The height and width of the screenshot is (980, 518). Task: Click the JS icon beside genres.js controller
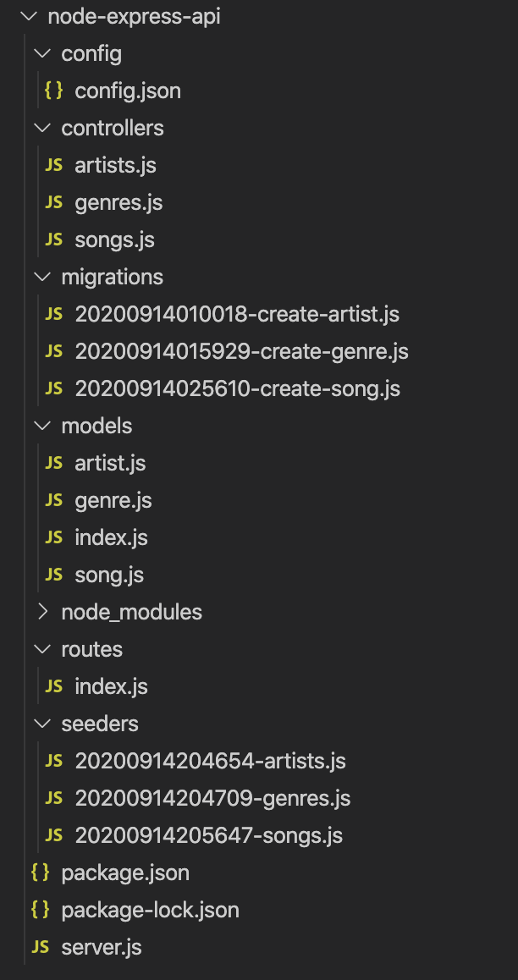[53, 202]
